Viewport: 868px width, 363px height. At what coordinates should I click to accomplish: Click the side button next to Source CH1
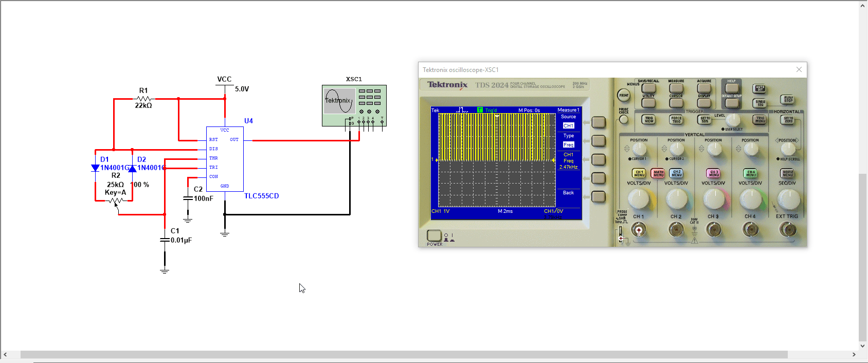(599, 122)
